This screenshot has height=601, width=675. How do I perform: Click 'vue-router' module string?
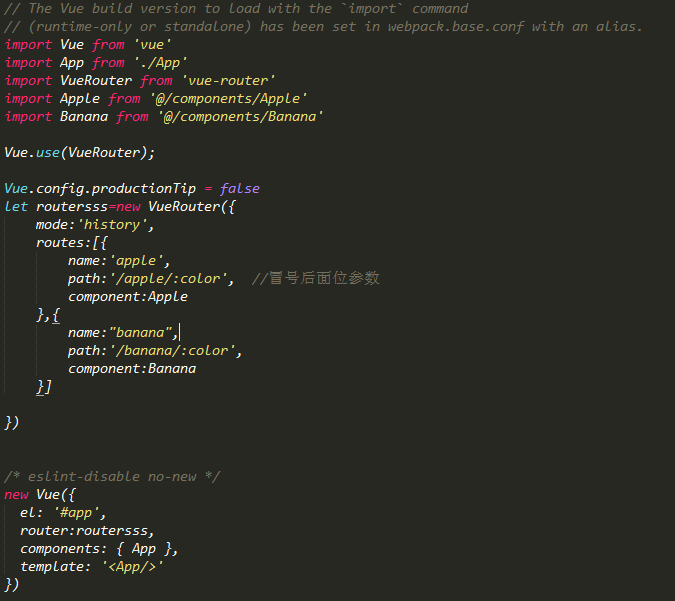(228, 81)
